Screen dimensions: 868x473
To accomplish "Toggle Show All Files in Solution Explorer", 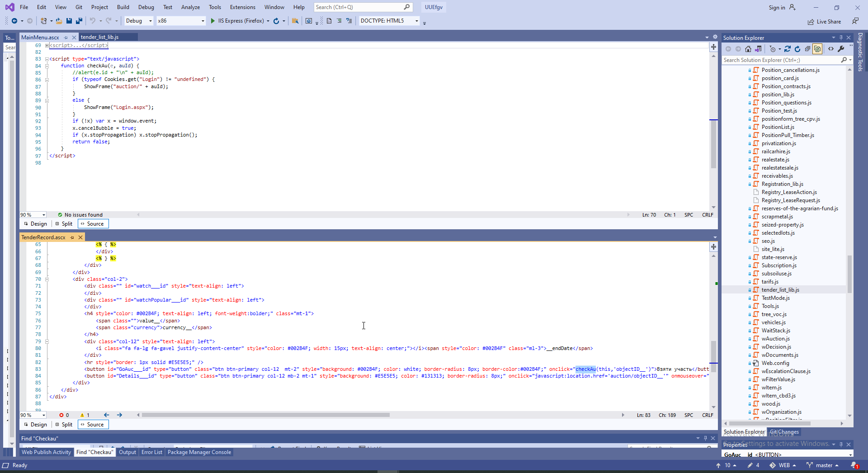I will pyautogui.click(x=817, y=49).
